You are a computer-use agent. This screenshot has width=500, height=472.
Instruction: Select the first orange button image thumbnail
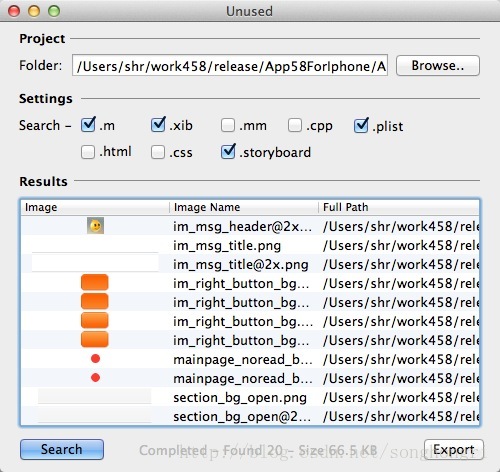click(95, 282)
